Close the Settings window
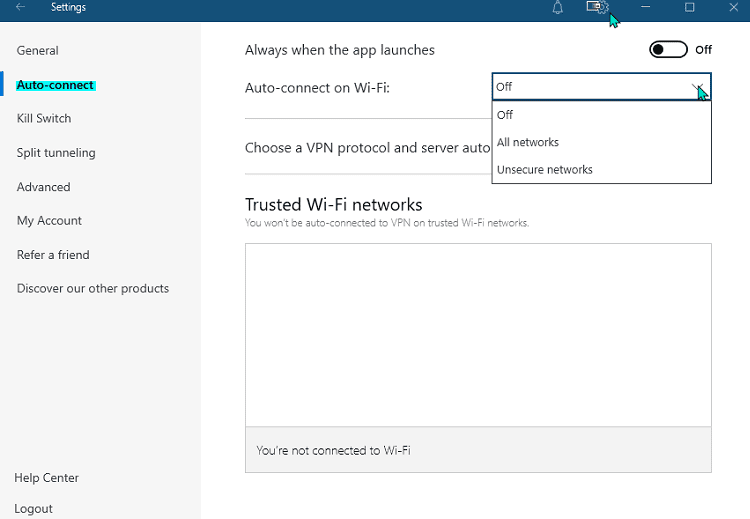 pyautogui.click(x=733, y=7)
